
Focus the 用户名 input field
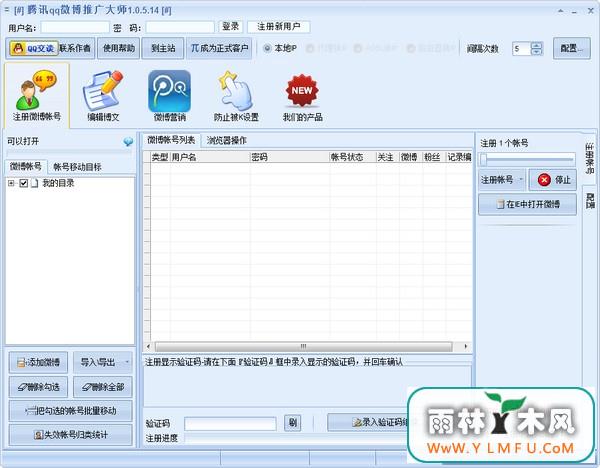pyautogui.click(x=75, y=27)
